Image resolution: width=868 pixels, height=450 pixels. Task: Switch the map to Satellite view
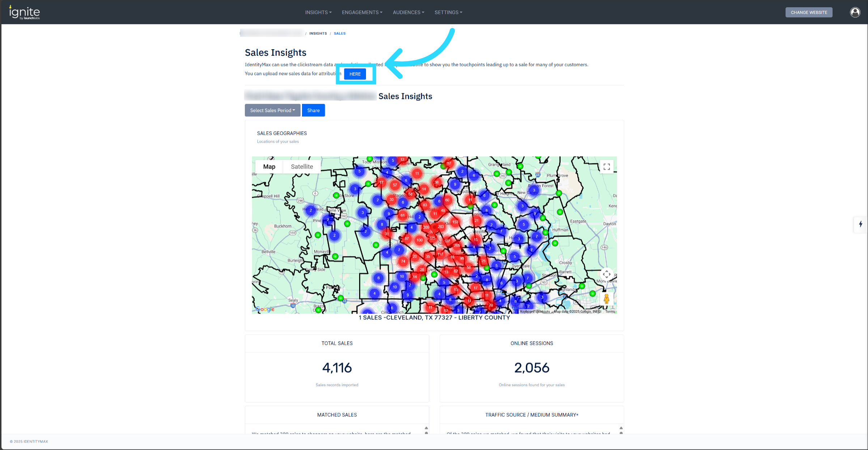pyautogui.click(x=302, y=167)
